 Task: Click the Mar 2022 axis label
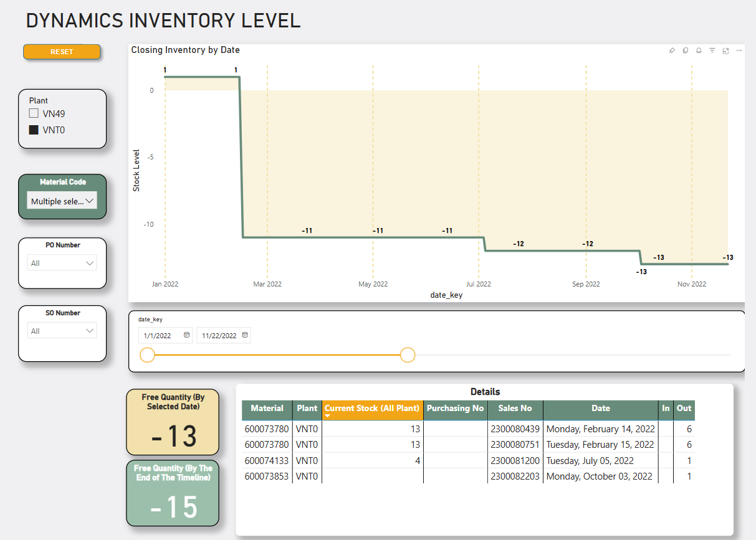267,284
